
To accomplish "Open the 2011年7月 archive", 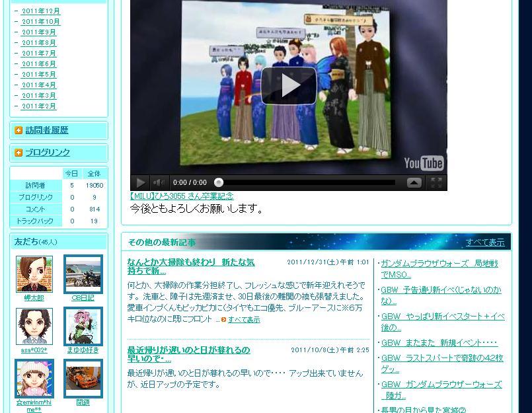I will (x=39, y=54).
